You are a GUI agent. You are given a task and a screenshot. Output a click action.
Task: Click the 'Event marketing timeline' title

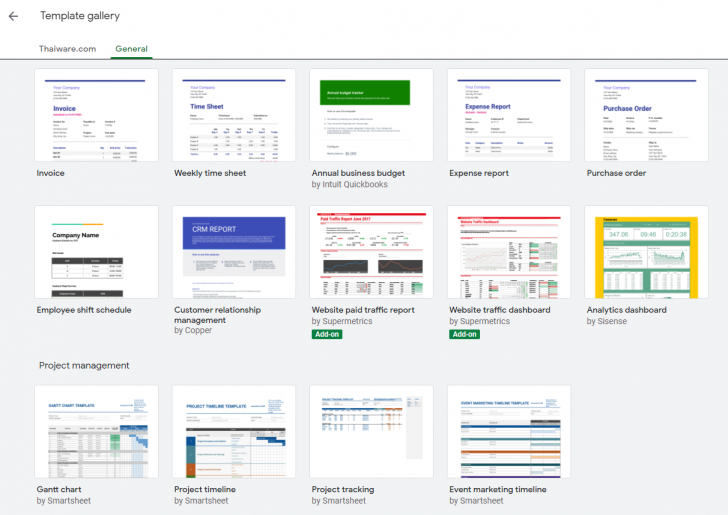point(498,489)
